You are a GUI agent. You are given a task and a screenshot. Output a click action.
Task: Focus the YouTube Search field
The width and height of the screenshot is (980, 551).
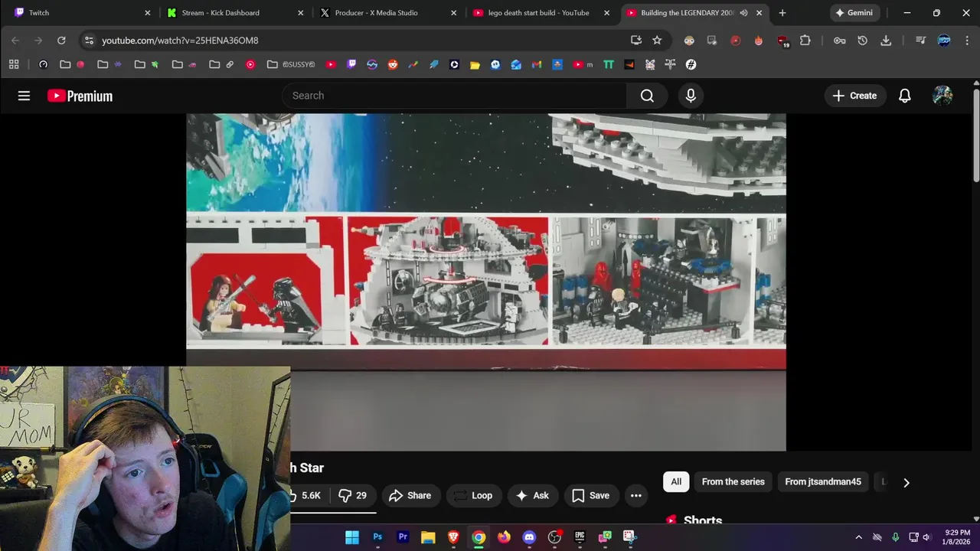tap(455, 96)
